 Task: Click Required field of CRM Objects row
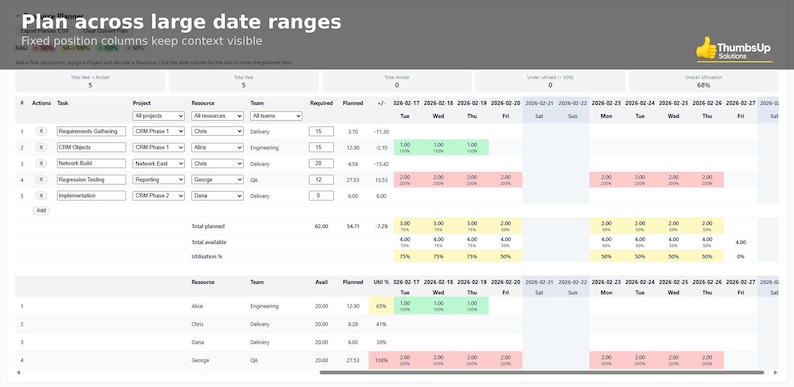coord(321,147)
